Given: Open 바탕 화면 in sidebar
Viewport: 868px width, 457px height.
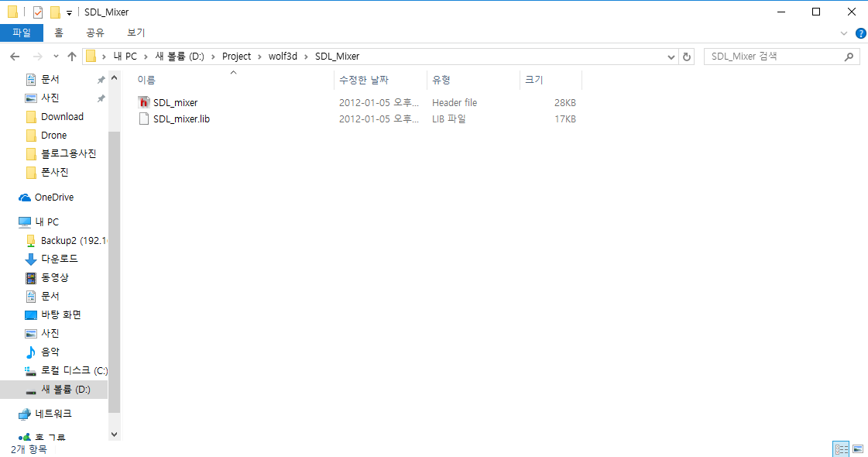Looking at the screenshot, I should pyautogui.click(x=61, y=314).
